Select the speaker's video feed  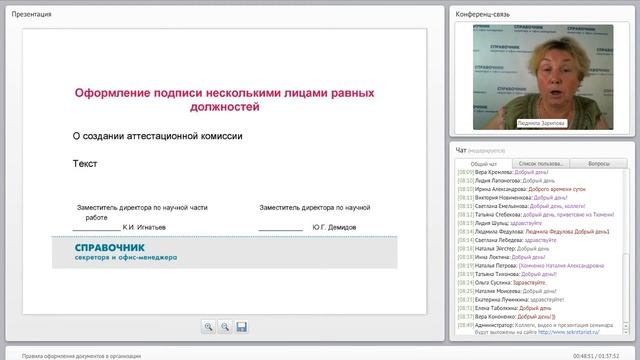pos(543,77)
